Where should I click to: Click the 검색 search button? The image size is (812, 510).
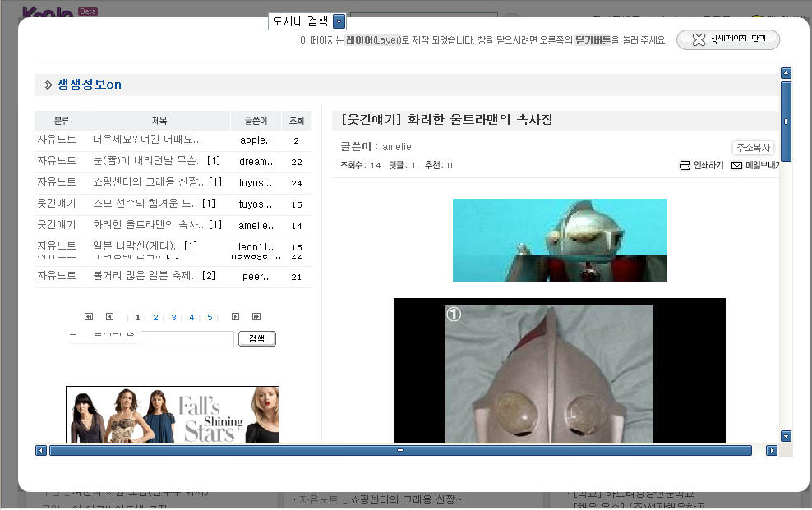[257, 339]
